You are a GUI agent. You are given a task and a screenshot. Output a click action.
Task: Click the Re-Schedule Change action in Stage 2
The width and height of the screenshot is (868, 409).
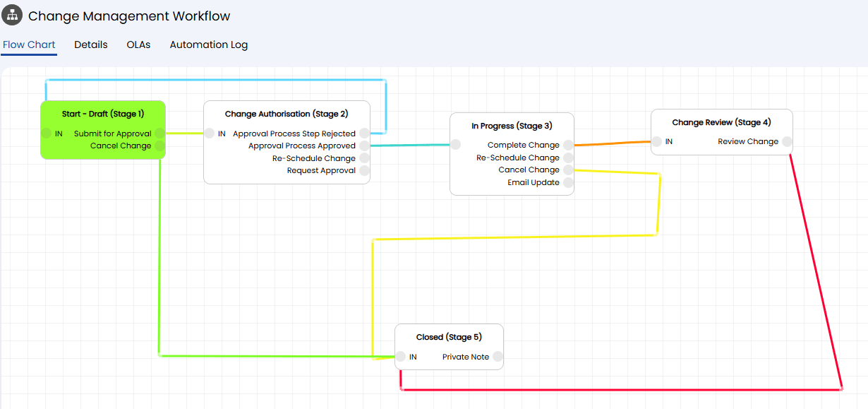click(x=313, y=158)
